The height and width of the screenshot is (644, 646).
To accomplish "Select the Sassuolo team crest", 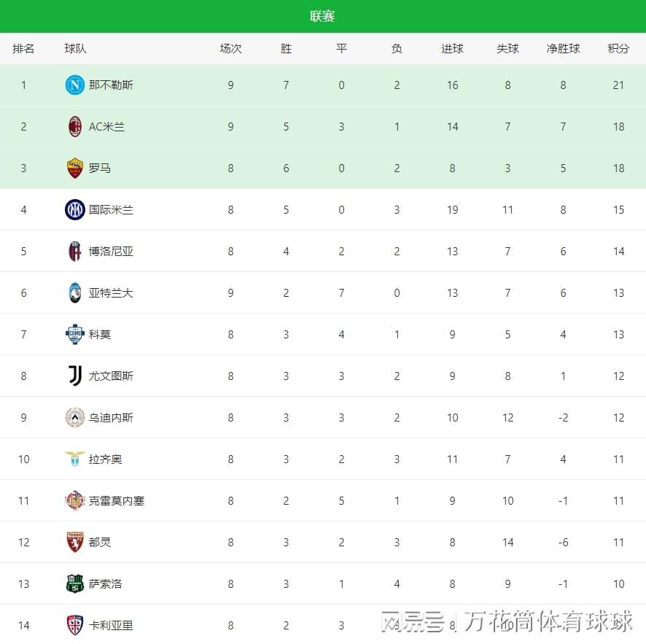I will [x=75, y=584].
